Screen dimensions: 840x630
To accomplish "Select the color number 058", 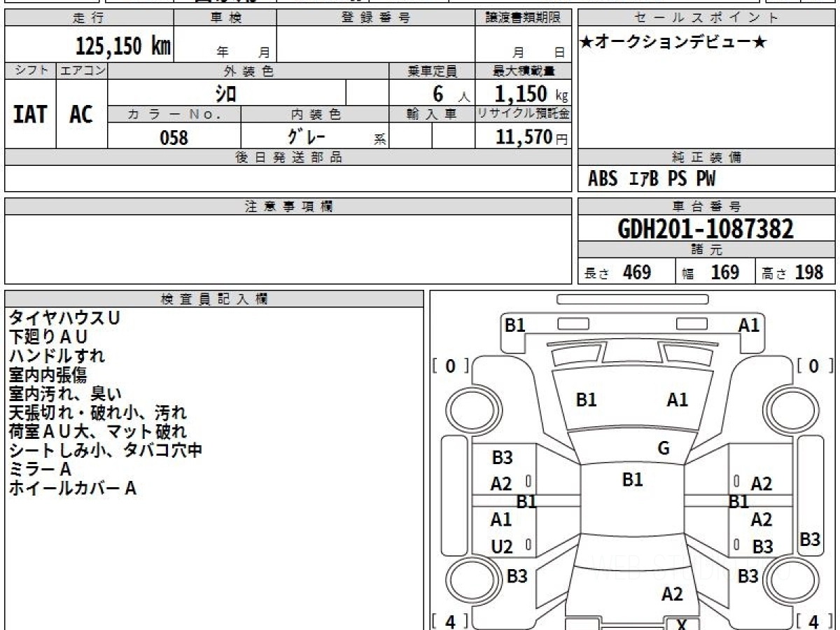I will pyautogui.click(x=174, y=137).
